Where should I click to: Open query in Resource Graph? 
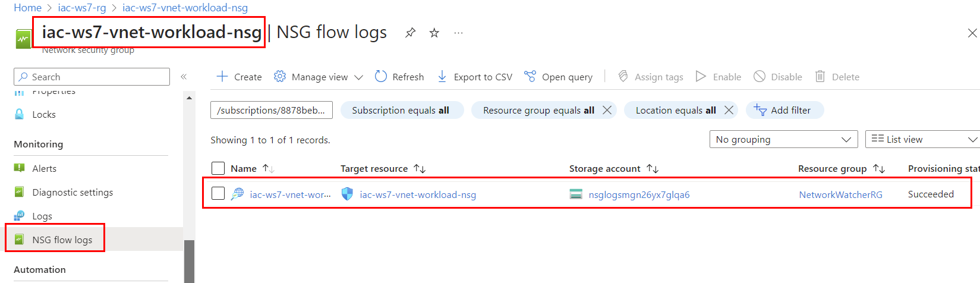pyautogui.click(x=558, y=77)
